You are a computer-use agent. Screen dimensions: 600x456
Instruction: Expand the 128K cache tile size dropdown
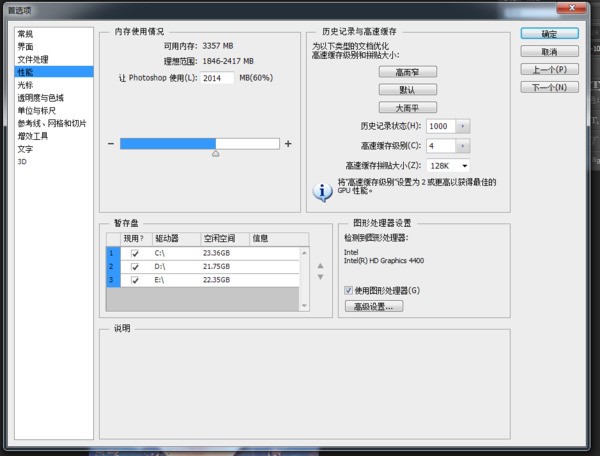tap(465, 165)
